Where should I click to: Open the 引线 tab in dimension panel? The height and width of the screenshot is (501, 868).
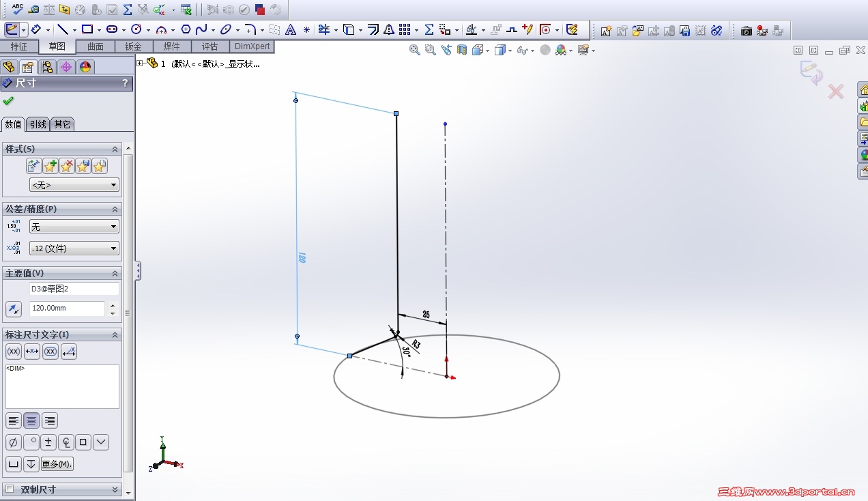pos(38,124)
